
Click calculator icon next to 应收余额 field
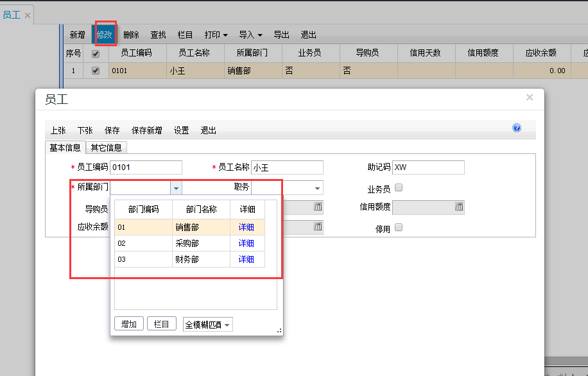coord(317,226)
